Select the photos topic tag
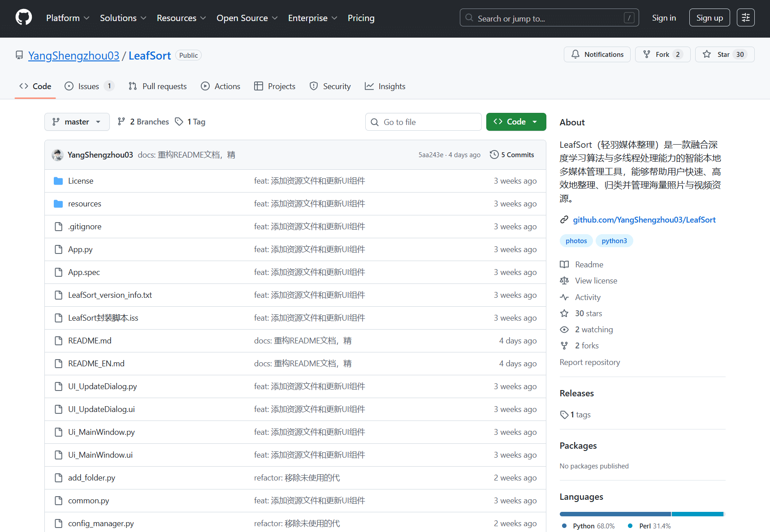Screen dimensions: 770x532 [576, 240]
